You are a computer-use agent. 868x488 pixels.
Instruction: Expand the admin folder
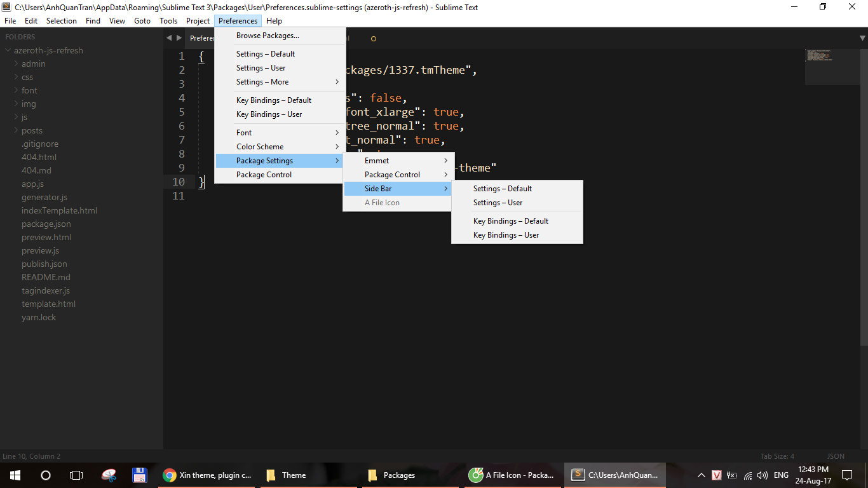[16, 64]
